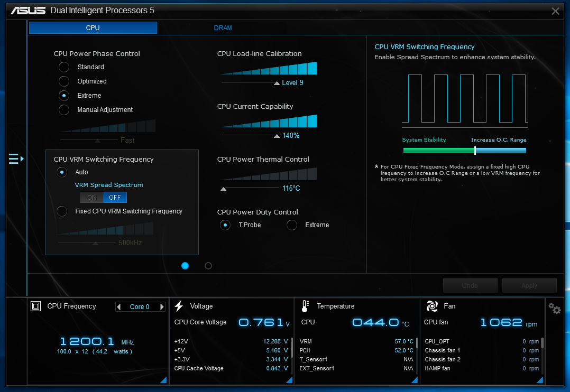Screen dimensions: 570x392
Task: Expand the CPU Frequency panel corner triangle
Action: click(163, 380)
